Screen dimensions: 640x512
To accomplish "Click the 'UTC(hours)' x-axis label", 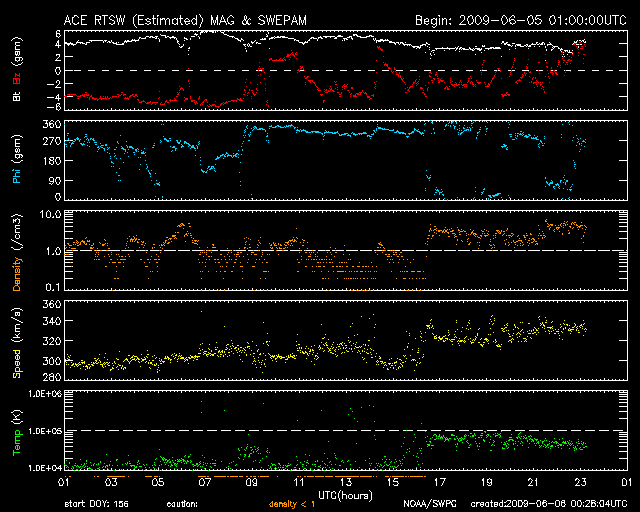I will (345, 496).
